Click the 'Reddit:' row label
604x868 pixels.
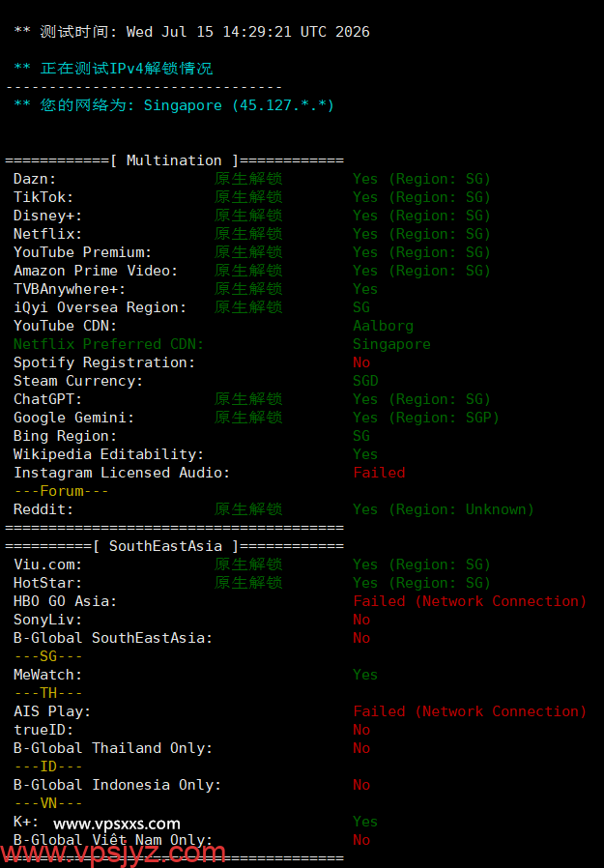(43, 509)
